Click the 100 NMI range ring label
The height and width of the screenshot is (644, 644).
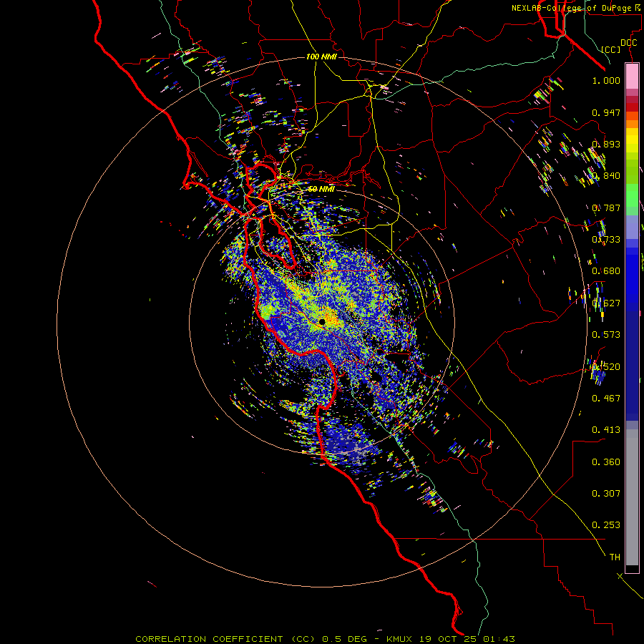(x=321, y=57)
